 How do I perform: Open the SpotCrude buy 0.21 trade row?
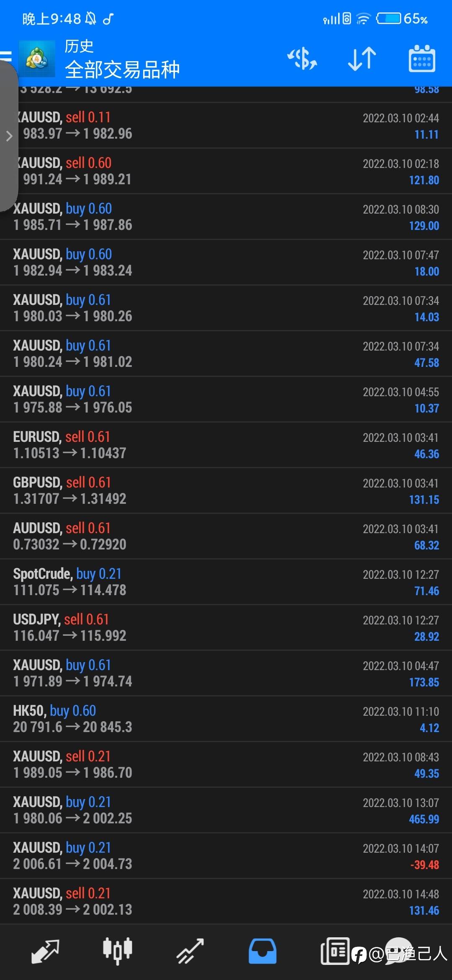tap(226, 582)
